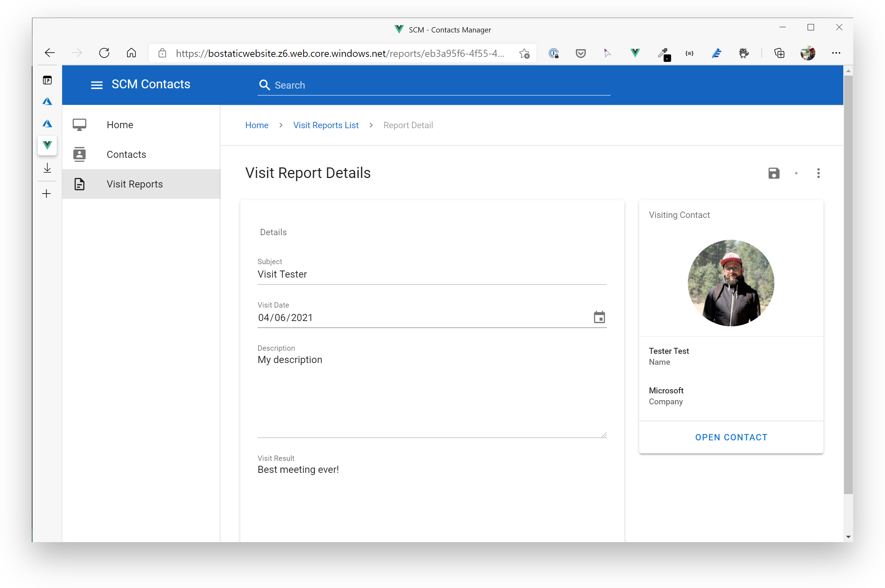The height and width of the screenshot is (588, 885).
Task: Click the Home breadcrumb link
Action: [x=256, y=125]
